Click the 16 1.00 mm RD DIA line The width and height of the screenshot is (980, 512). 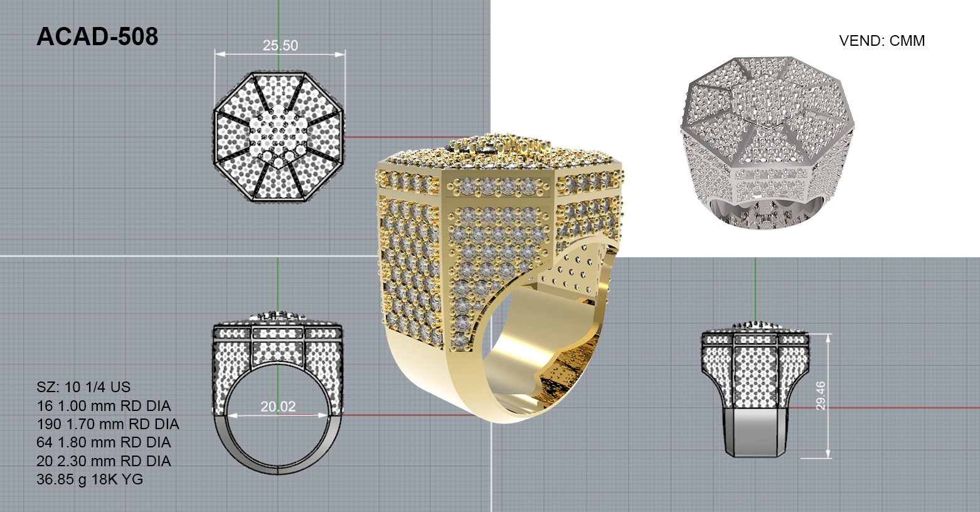(104, 406)
